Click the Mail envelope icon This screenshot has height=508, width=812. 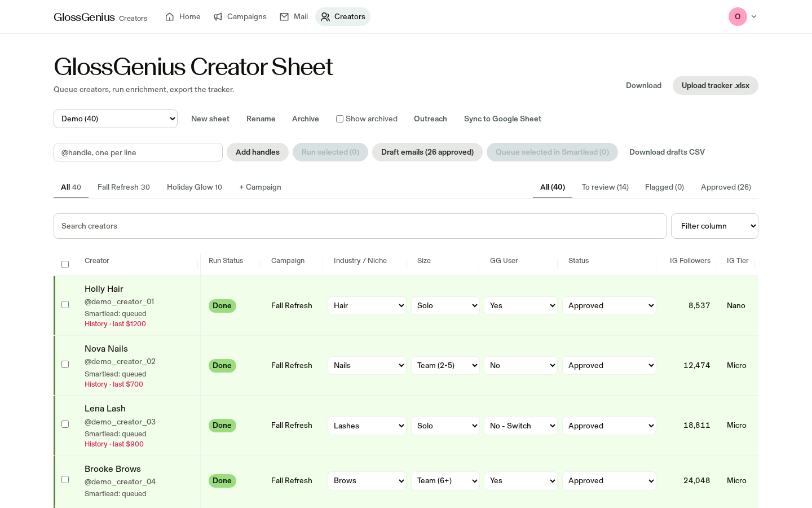coord(284,17)
